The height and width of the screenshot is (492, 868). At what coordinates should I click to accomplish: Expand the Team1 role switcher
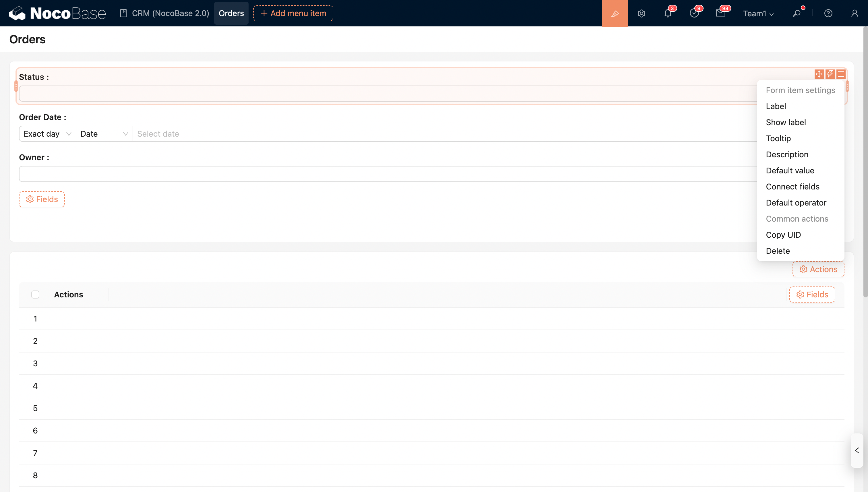coord(758,13)
